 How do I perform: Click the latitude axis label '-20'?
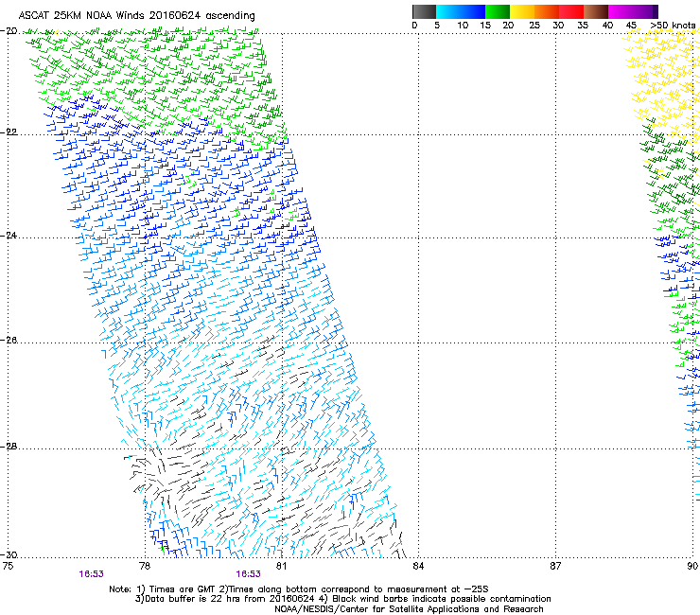pyautogui.click(x=9, y=31)
